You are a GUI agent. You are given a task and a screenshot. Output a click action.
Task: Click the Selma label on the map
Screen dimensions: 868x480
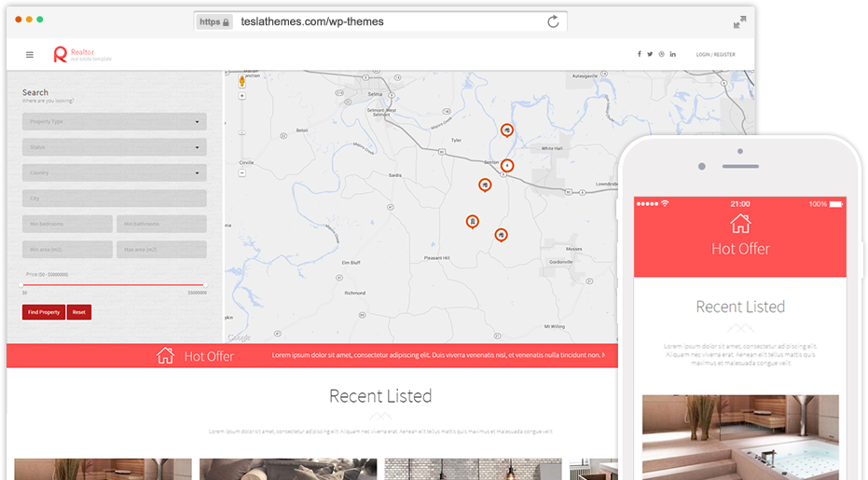376,94
